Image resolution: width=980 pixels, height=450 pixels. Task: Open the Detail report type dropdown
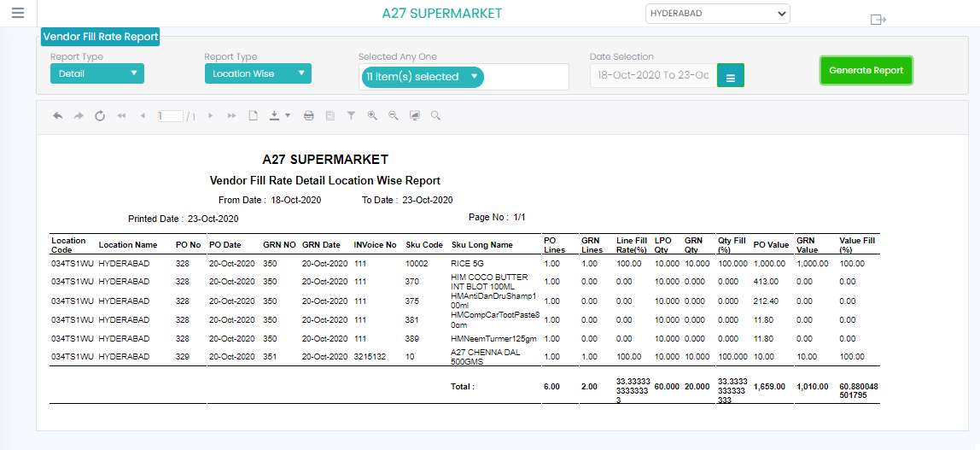97,73
